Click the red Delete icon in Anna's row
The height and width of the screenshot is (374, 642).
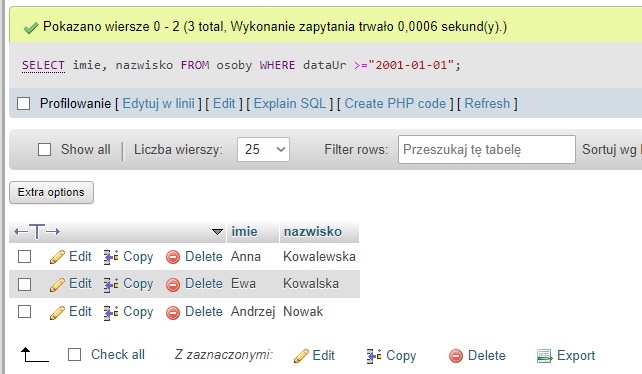(173, 257)
